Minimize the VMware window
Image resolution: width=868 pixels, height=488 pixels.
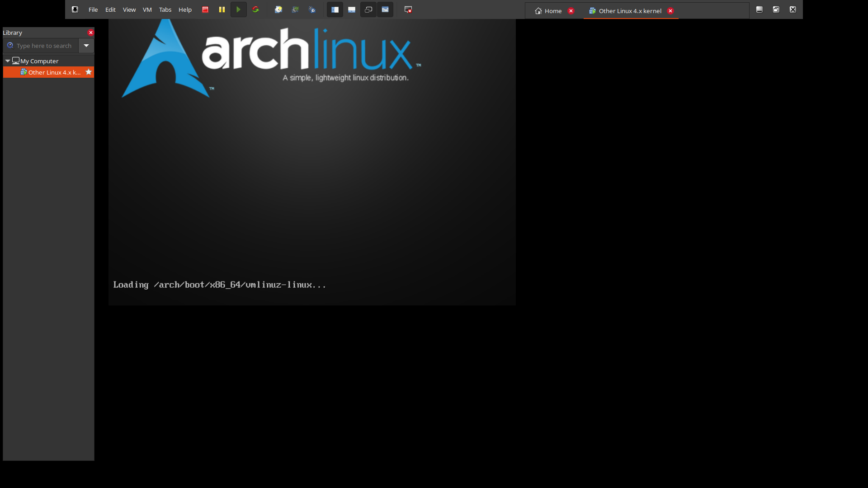click(x=759, y=9)
